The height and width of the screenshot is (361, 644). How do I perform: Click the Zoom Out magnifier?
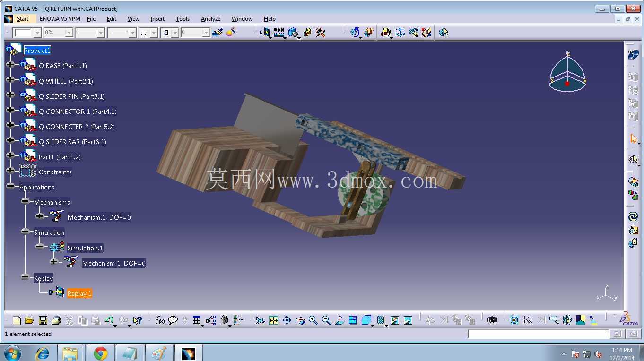[326, 320]
